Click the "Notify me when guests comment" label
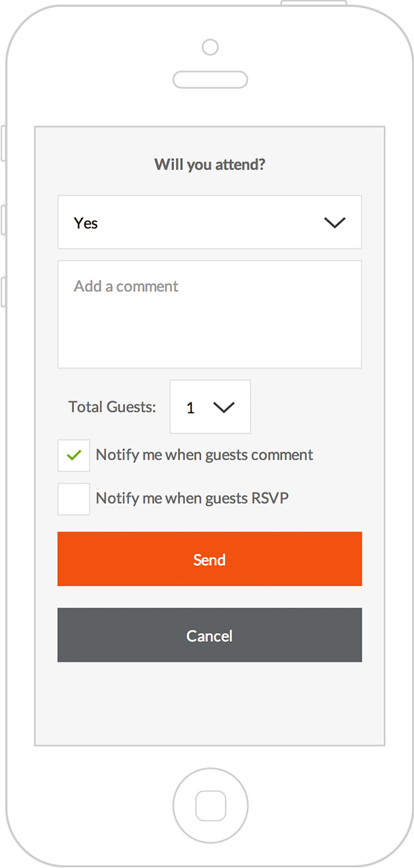Viewport: 414px width, 868px height. pyautogui.click(x=205, y=455)
